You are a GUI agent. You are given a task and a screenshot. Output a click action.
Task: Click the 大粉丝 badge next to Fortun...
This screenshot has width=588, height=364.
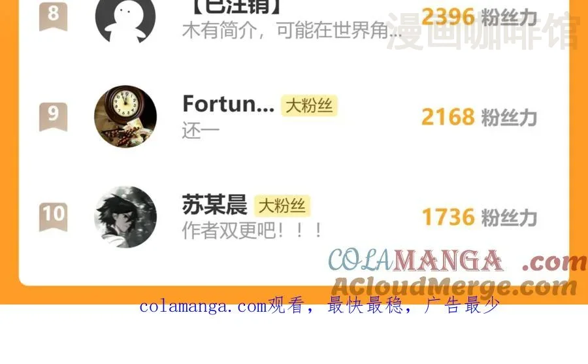[310, 106]
